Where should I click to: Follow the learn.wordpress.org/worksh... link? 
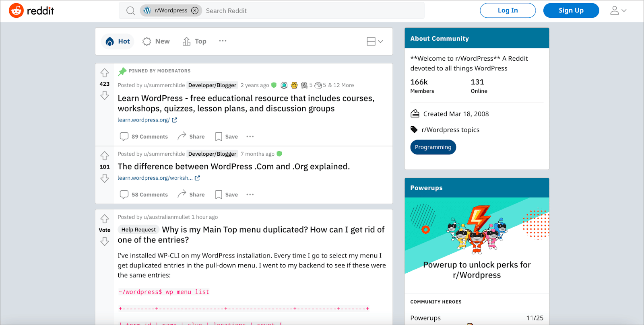tap(159, 178)
